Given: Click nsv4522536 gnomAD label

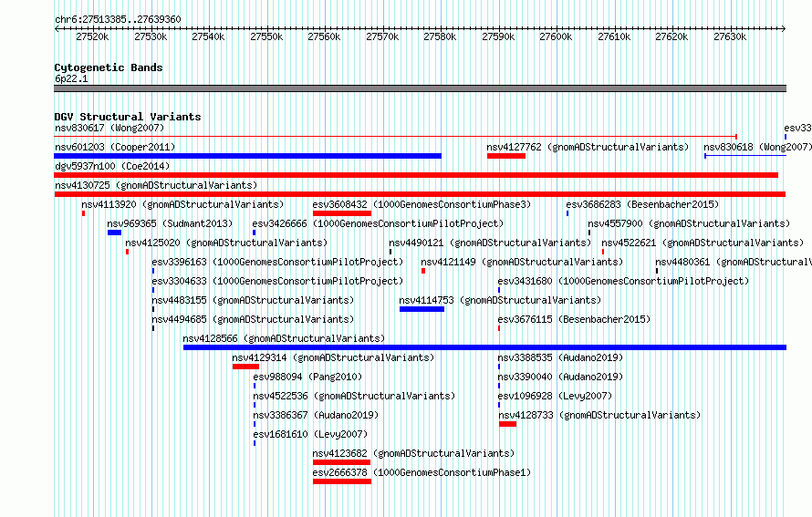Looking at the screenshot, I should tap(354, 396).
